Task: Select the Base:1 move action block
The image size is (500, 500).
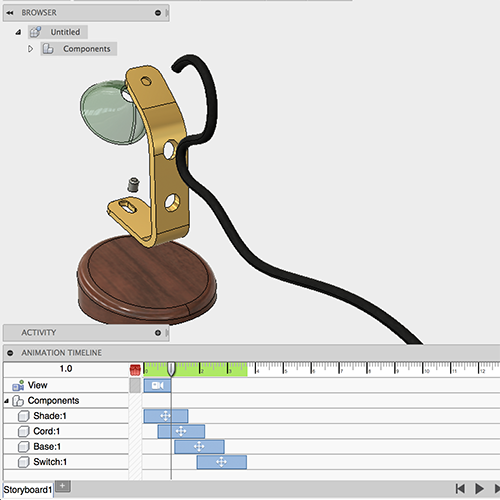Action: click(x=199, y=447)
